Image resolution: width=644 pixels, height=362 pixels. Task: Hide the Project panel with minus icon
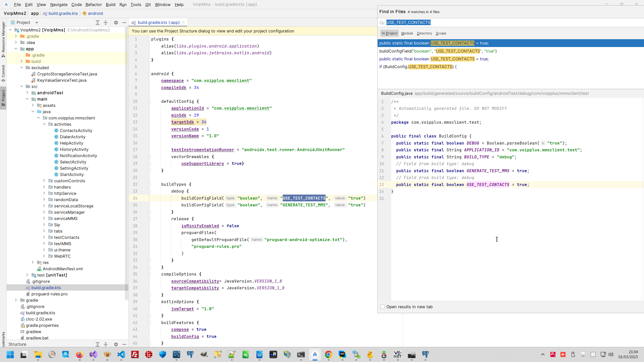pos(124,23)
